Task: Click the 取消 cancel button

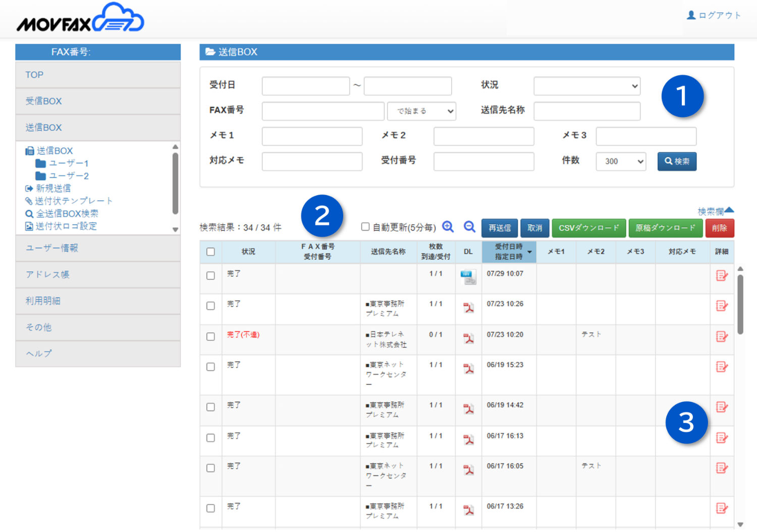Action: (x=535, y=228)
